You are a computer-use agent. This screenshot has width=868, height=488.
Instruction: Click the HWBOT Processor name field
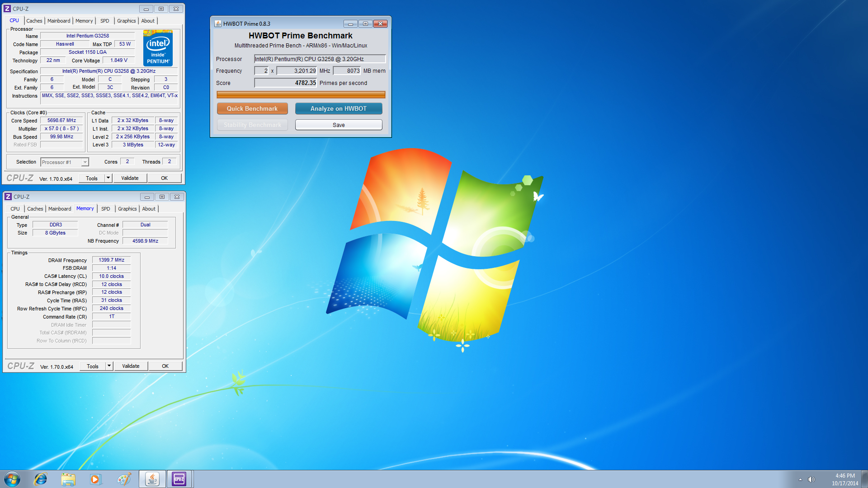[320, 59]
